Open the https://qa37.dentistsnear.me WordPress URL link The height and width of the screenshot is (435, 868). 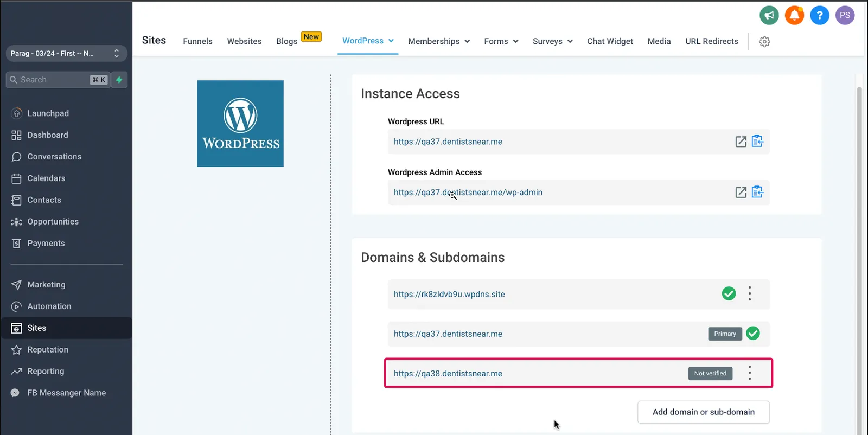click(x=448, y=142)
